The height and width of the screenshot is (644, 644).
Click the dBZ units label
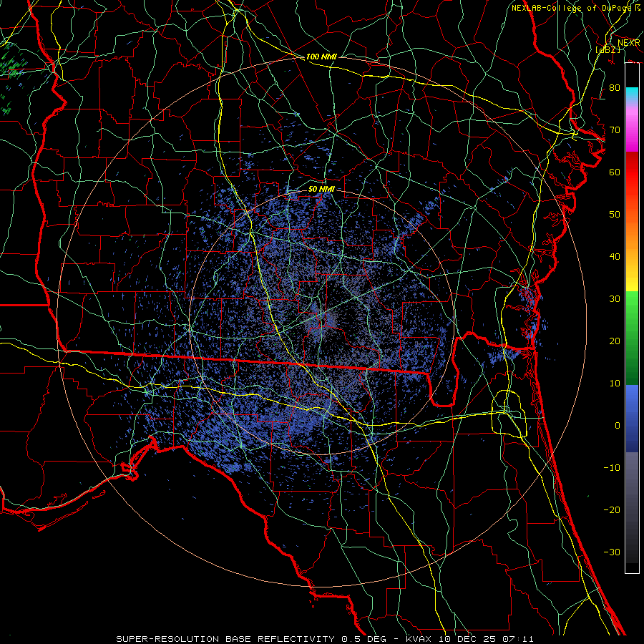tap(608, 49)
